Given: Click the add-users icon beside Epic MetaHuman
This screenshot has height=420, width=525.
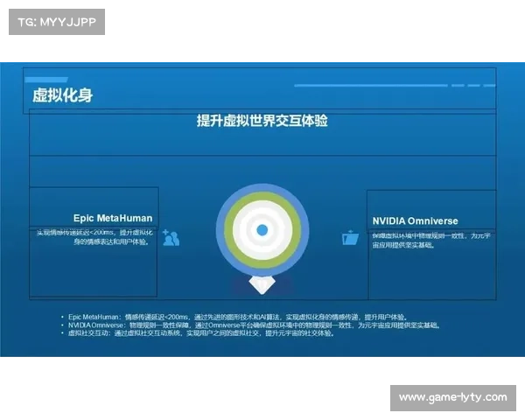Looking at the screenshot, I should (171, 237).
